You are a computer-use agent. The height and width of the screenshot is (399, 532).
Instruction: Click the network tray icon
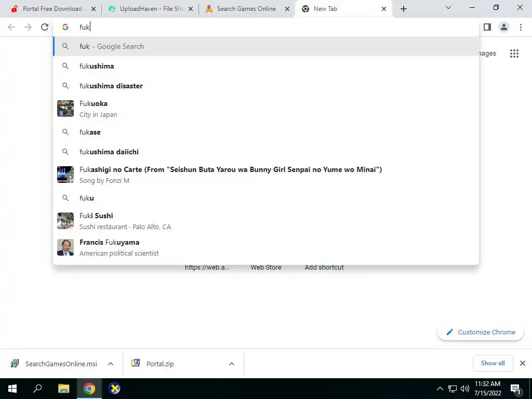point(453,389)
